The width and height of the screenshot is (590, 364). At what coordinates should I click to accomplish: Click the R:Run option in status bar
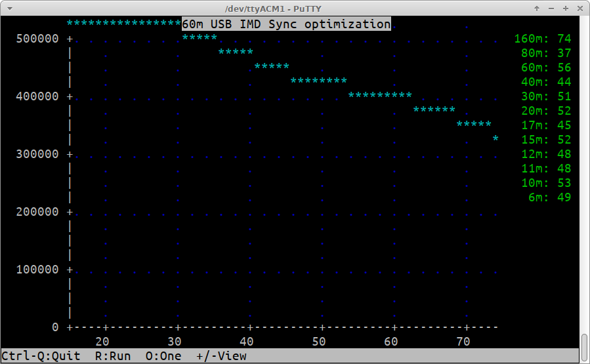[113, 356]
